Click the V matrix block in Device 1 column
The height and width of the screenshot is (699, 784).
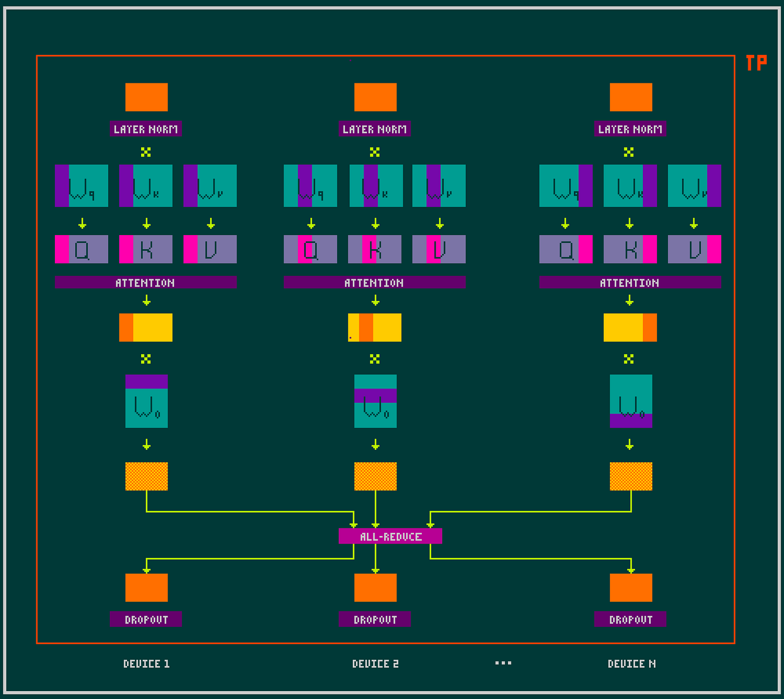tap(210, 249)
